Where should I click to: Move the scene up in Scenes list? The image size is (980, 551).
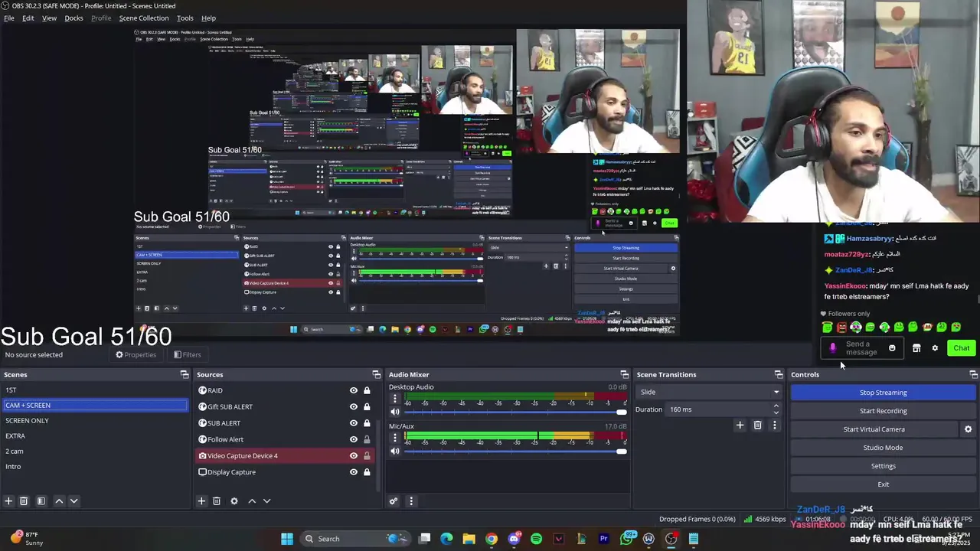[59, 501]
